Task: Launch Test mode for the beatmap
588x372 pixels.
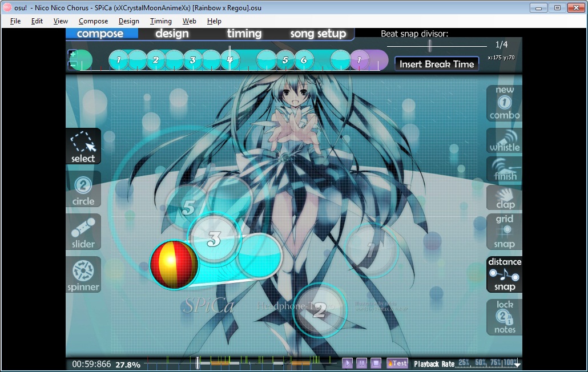Action: pos(397,363)
